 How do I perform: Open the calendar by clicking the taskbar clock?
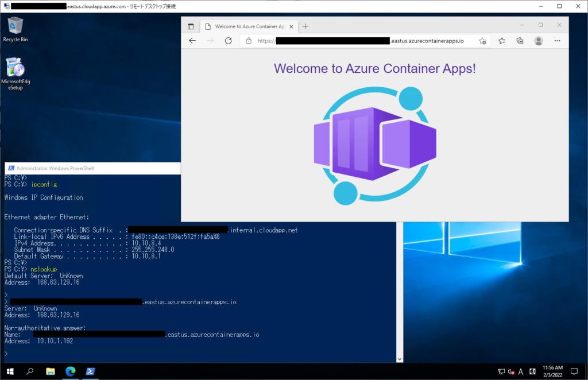[552, 371]
